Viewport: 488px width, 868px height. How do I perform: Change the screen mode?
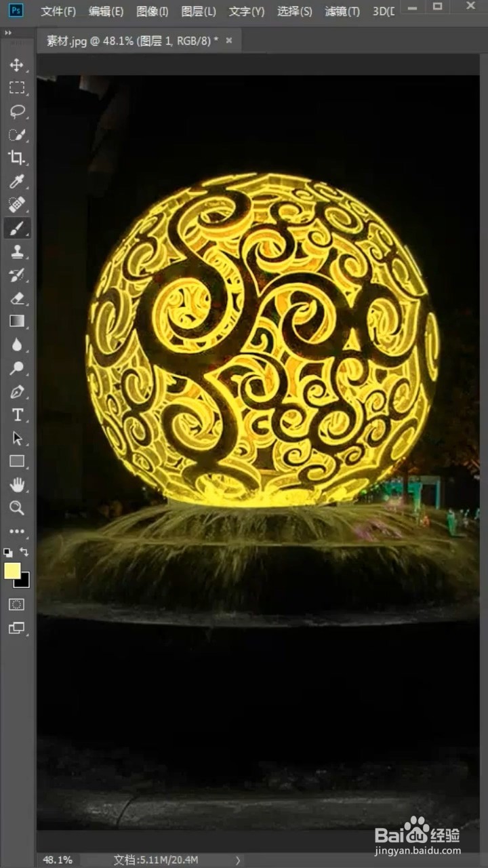pos(17,628)
